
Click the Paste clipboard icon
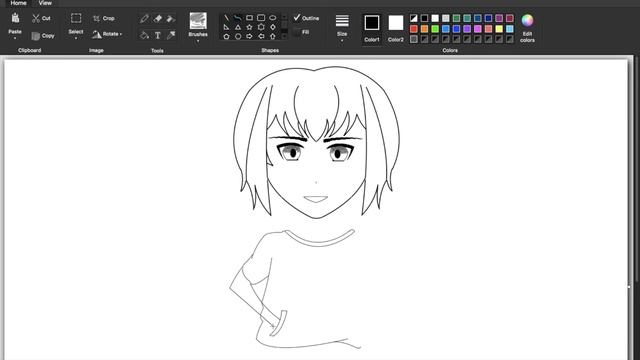tap(15, 18)
